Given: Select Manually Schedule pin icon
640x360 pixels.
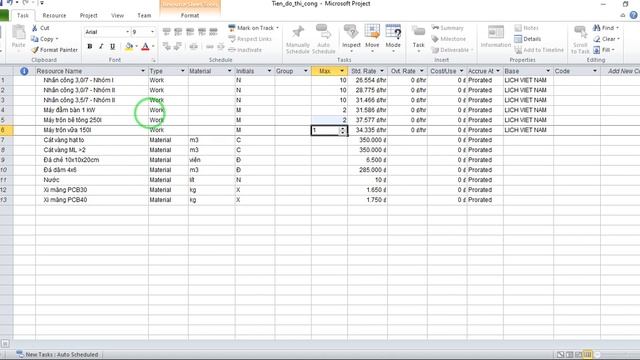Looking at the screenshot, I should (298, 32).
